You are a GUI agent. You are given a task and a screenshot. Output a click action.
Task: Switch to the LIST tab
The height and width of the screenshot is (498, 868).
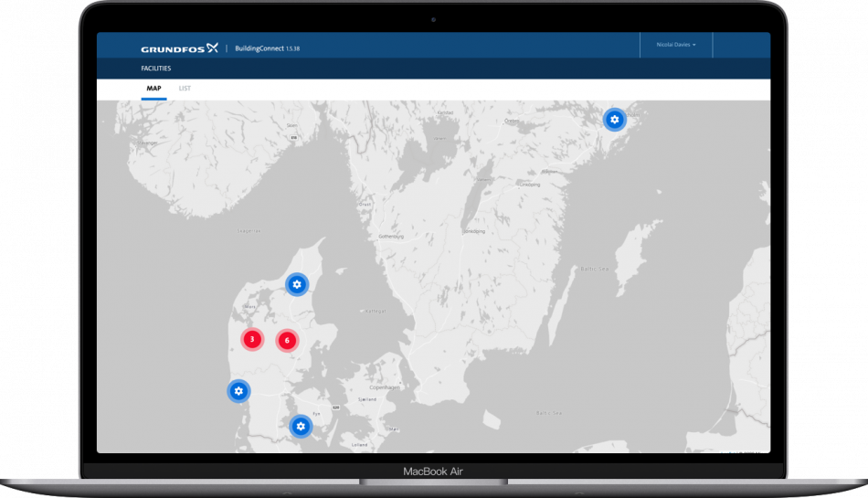click(185, 89)
